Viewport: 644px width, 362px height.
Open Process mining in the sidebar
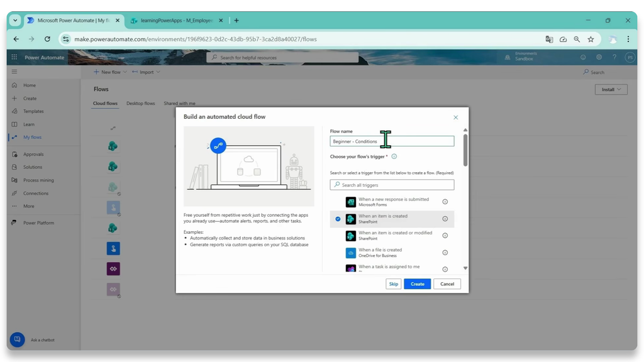pyautogui.click(x=38, y=180)
